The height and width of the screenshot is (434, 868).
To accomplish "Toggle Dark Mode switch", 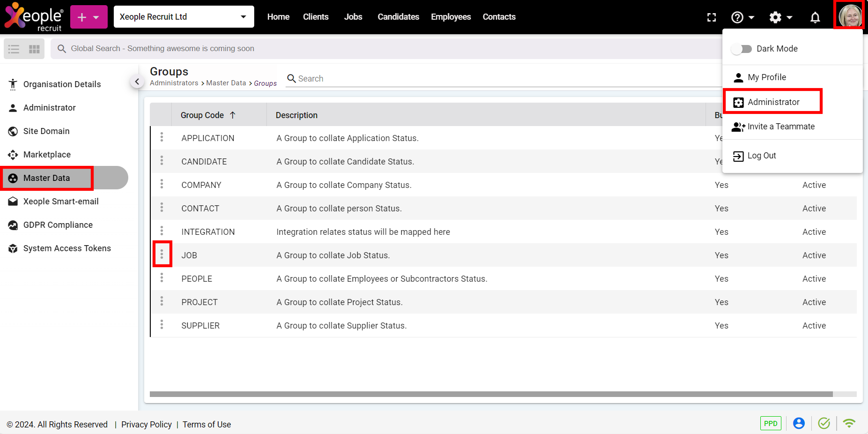I will coord(742,49).
